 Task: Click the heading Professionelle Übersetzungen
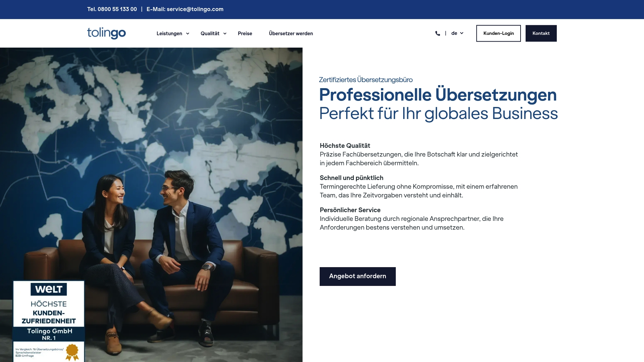[437, 95]
